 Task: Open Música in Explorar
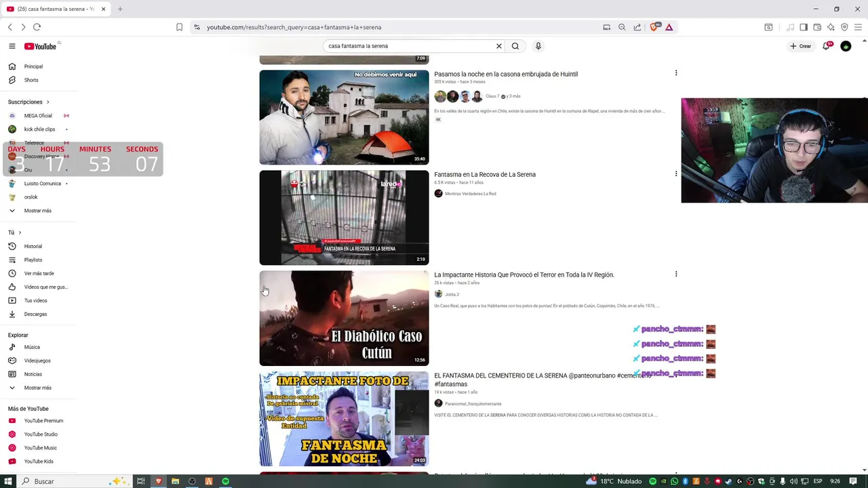point(32,347)
